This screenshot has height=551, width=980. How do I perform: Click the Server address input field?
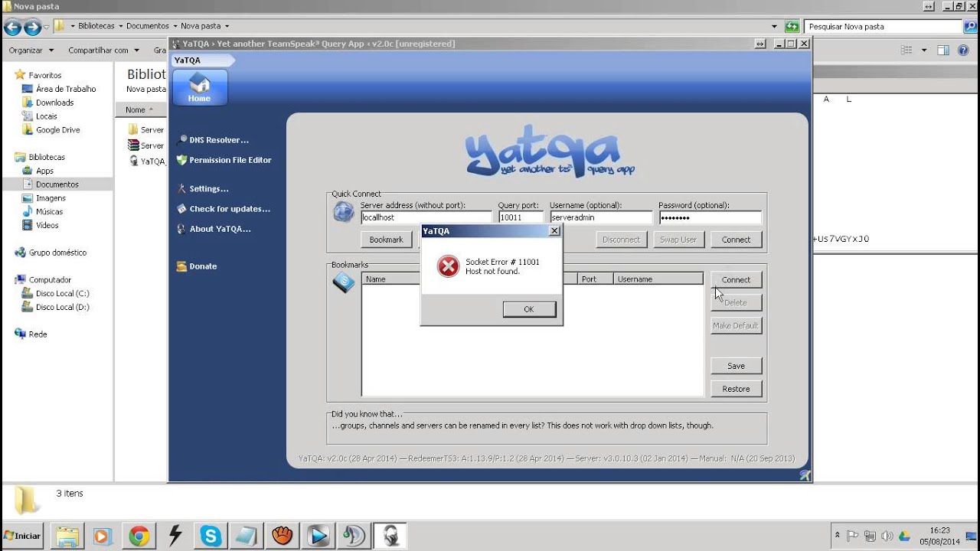(x=426, y=217)
